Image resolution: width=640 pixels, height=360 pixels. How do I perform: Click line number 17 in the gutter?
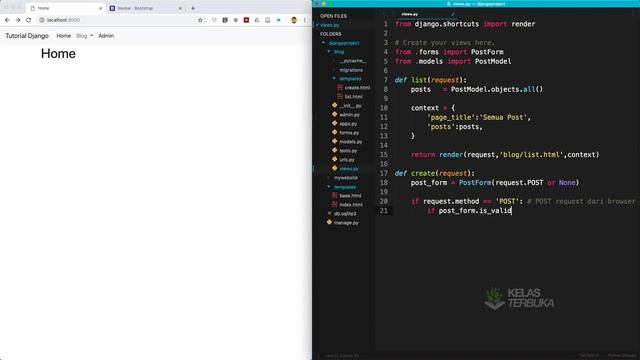[x=384, y=173]
